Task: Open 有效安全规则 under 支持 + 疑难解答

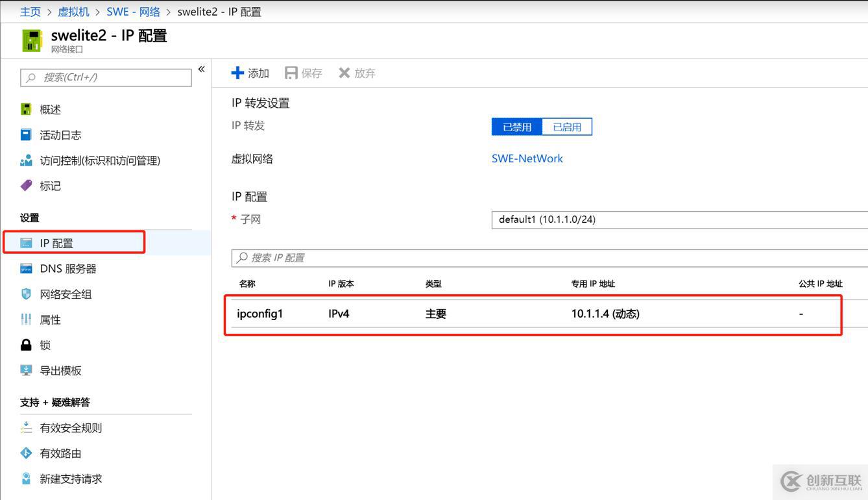Action: click(70, 427)
